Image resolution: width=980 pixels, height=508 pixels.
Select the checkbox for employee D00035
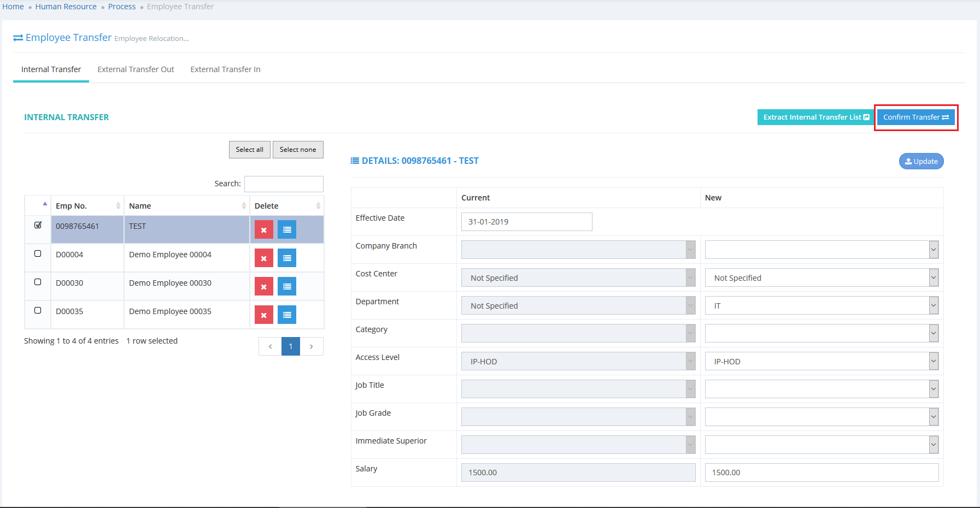[x=38, y=310]
